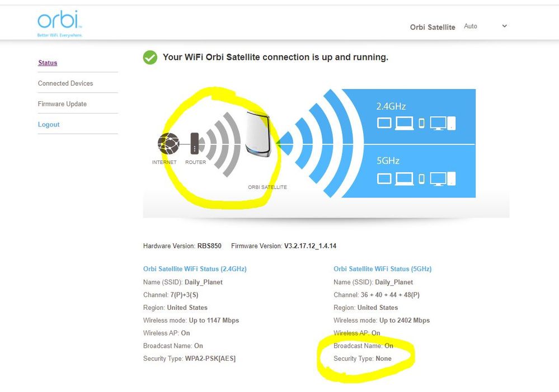Click the 2.4GHz SSID Daily_Planet
The width and height of the screenshot is (559, 392).
click(204, 282)
